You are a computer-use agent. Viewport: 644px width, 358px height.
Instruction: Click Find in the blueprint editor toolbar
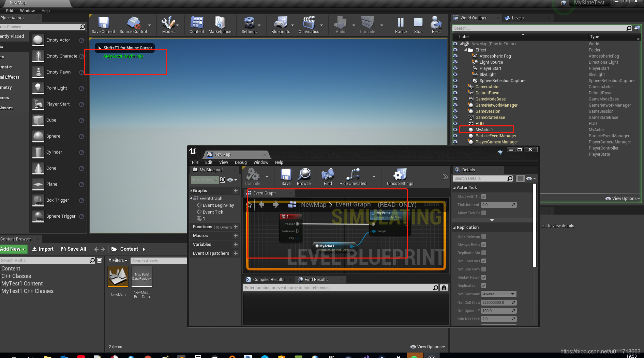point(328,177)
